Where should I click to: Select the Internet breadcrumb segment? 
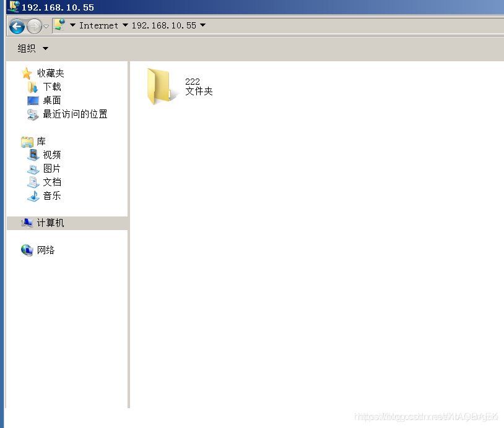click(x=98, y=25)
